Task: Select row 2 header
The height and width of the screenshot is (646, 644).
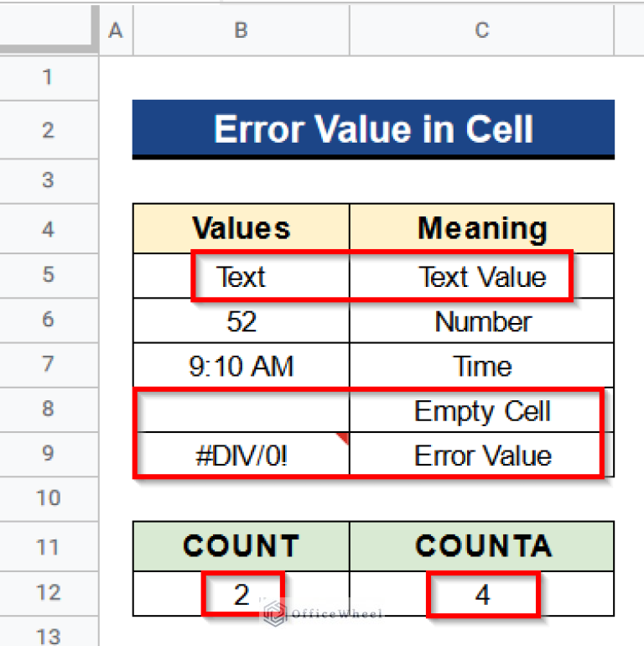Action: coord(49,130)
